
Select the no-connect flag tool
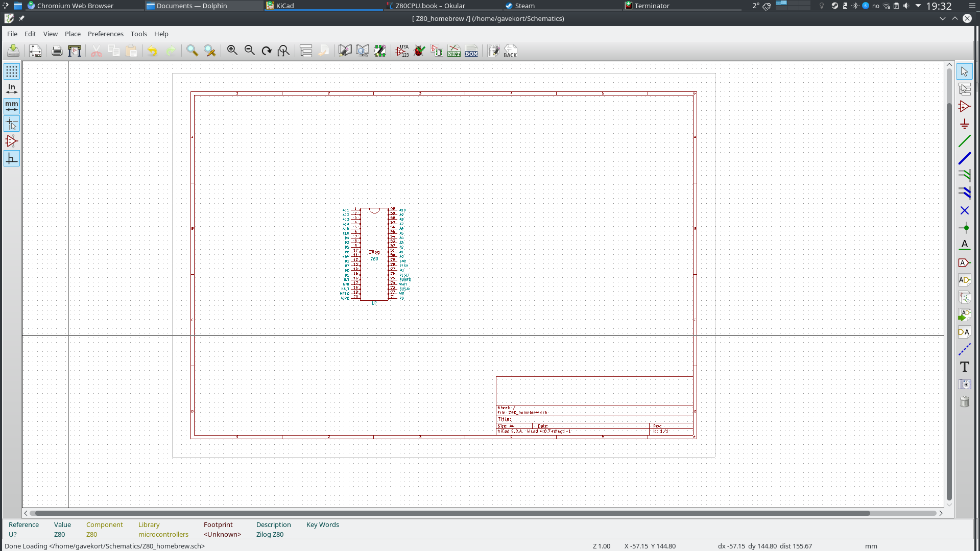[x=964, y=210]
